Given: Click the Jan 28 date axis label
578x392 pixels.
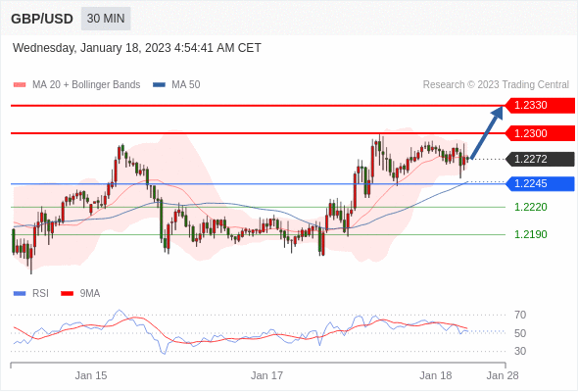Looking at the screenshot, I should click(503, 375).
